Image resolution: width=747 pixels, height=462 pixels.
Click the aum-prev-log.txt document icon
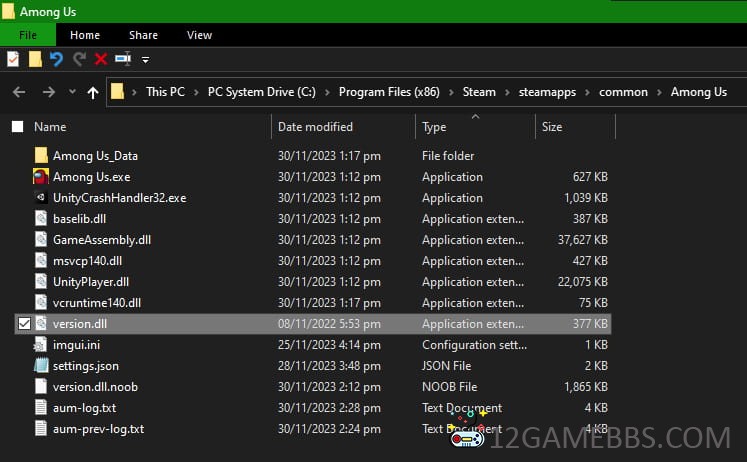point(41,429)
